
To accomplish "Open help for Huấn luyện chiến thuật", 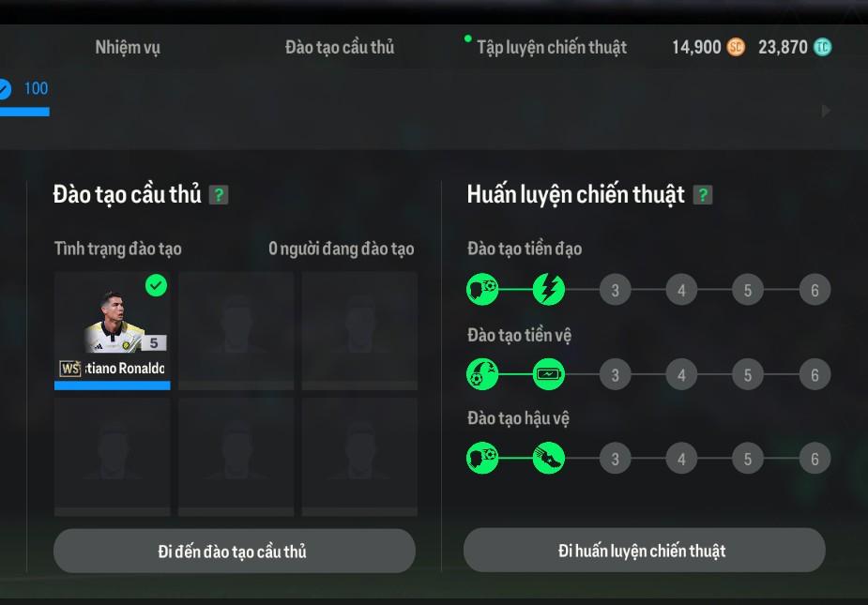I will coord(703,195).
